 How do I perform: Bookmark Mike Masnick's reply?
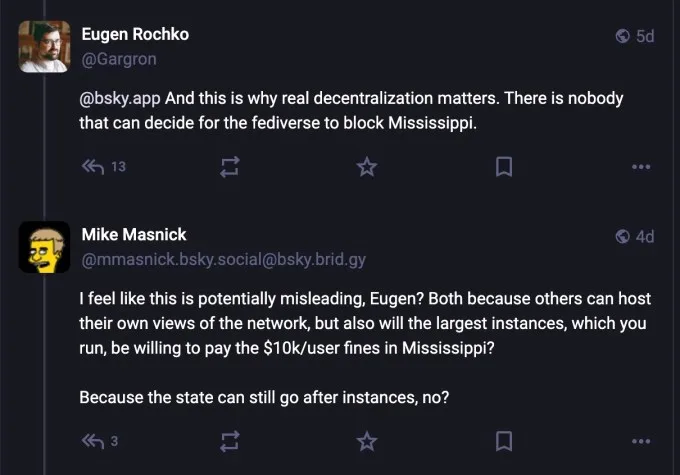pyautogui.click(x=504, y=440)
